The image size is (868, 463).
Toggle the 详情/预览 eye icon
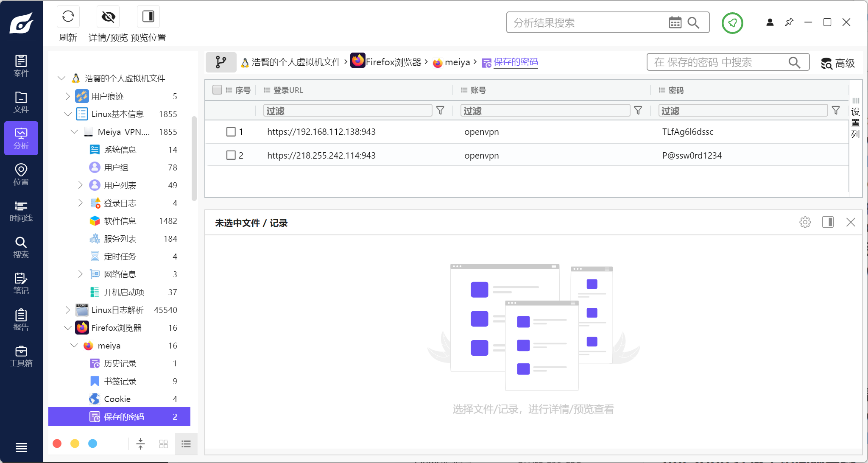(x=108, y=17)
